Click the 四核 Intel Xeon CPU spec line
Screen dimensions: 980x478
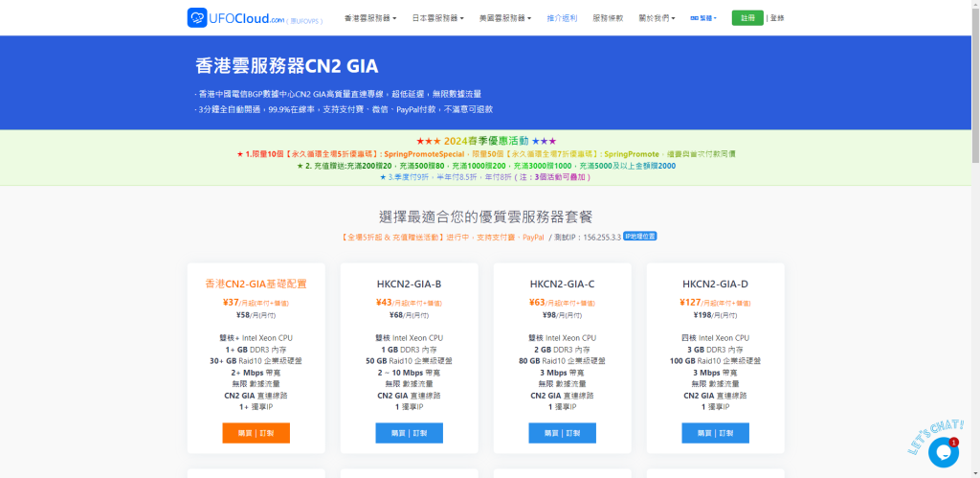coord(716,338)
